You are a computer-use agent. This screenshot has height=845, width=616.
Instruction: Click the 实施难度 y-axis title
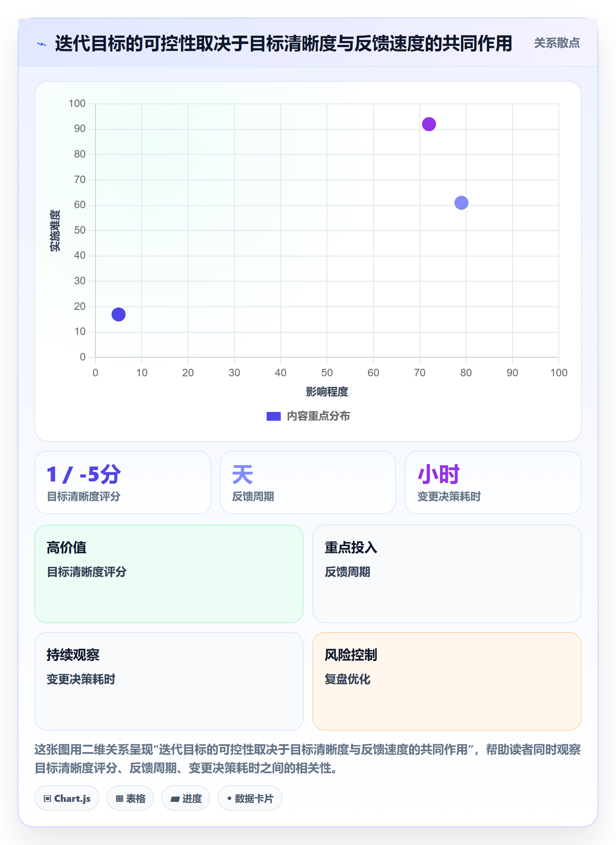tap(55, 231)
